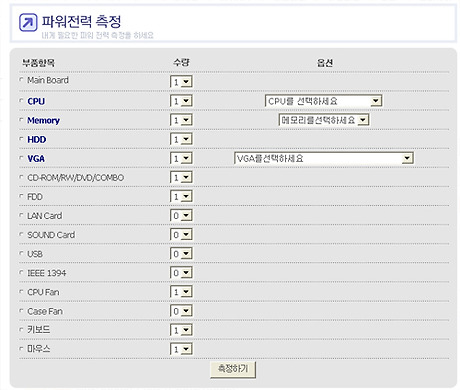This screenshot has width=460, height=390.
Task: Select the CPU radio button
Action: [21, 100]
